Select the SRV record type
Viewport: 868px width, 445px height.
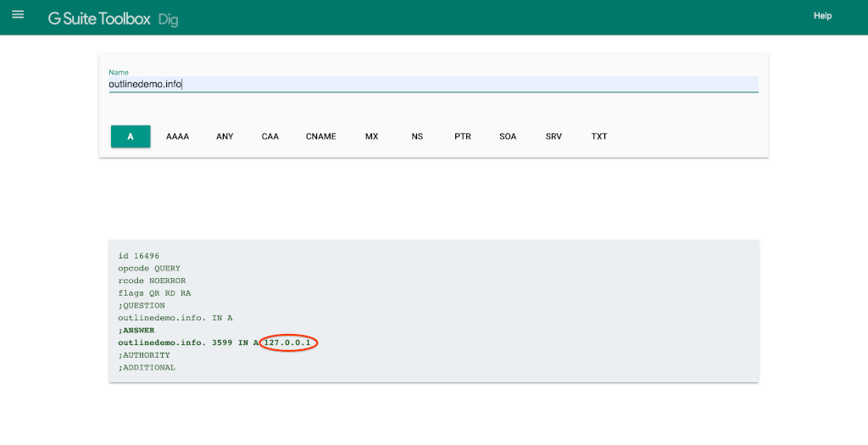(554, 136)
